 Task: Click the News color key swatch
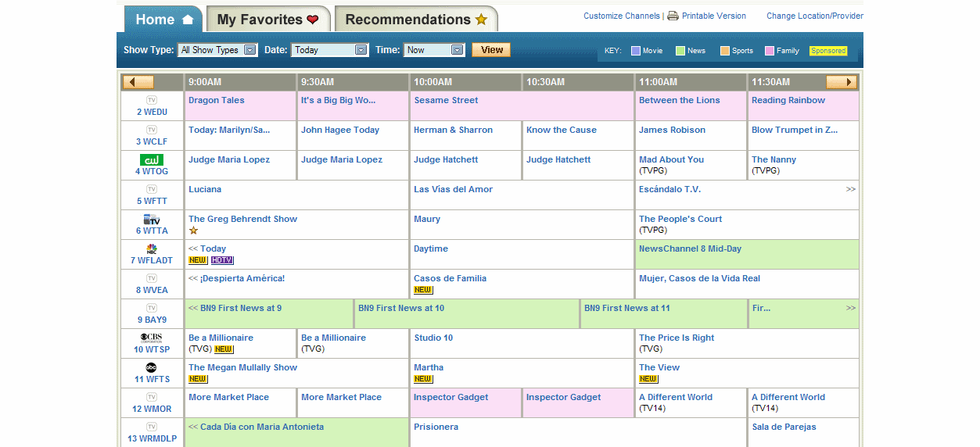(680, 51)
